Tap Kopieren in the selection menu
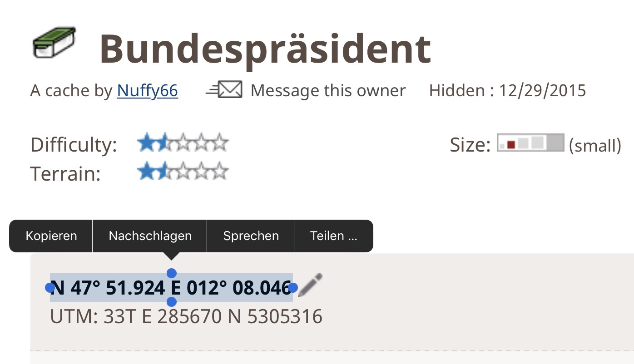The image size is (634, 364). pyautogui.click(x=51, y=236)
